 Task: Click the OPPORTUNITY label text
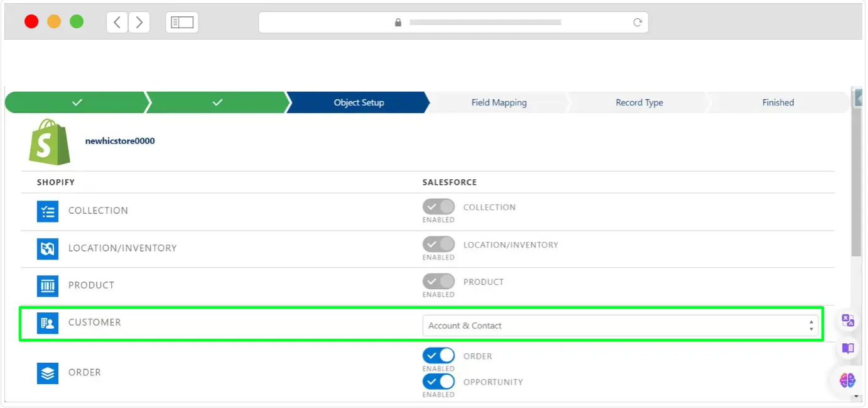click(x=493, y=382)
